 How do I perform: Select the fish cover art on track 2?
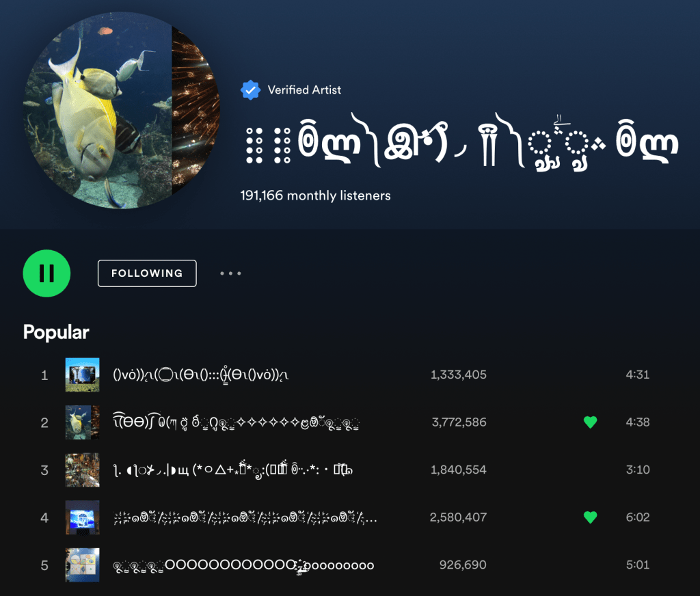coord(82,422)
